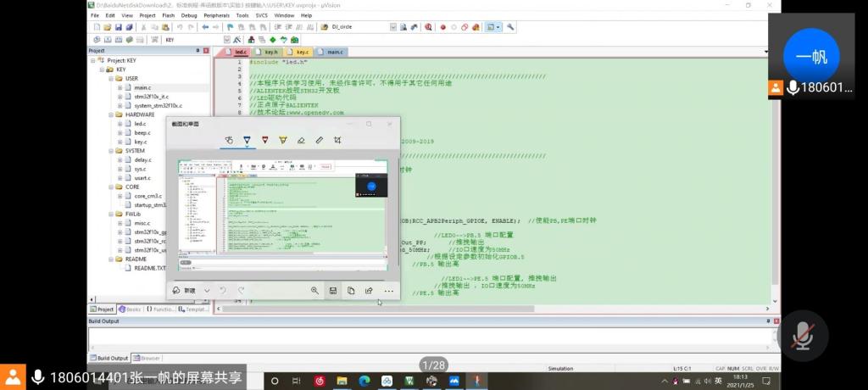The height and width of the screenshot is (390, 868).
Task: Open the Peripherals menu
Action: click(217, 15)
